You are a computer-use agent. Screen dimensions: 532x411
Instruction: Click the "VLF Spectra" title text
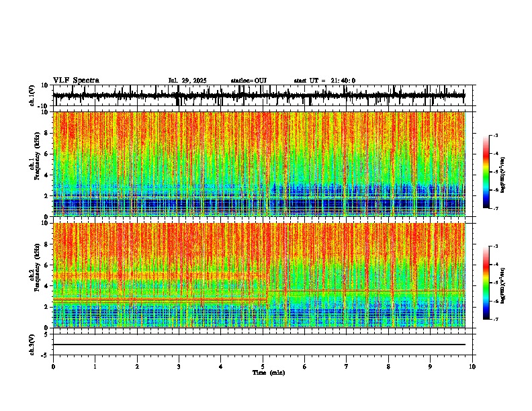click(x=76, y=81)
